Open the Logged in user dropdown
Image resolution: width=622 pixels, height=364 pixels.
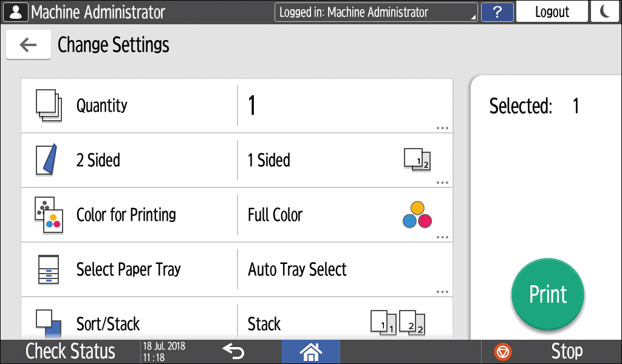(x=376, y=12)
